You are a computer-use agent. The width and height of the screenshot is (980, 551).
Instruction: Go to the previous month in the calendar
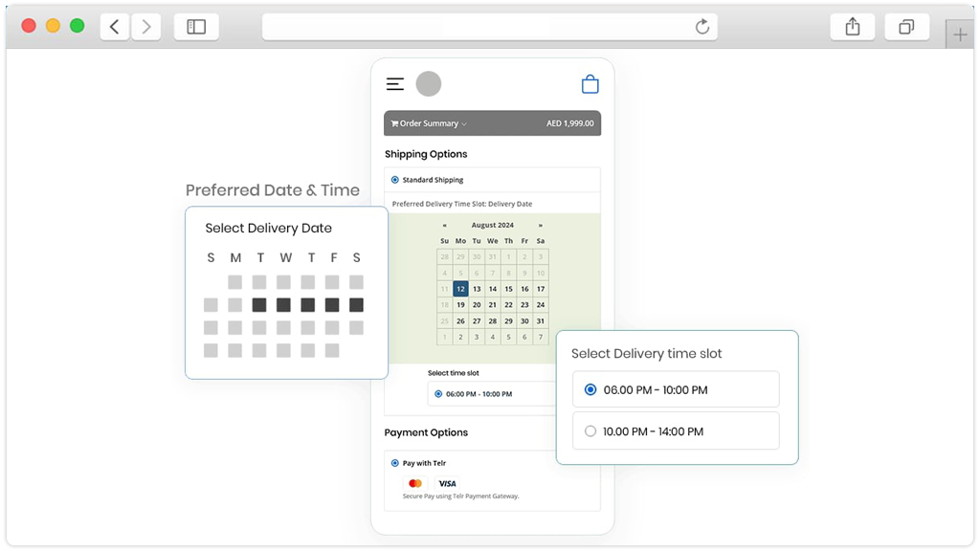click(x=444, y=225)
